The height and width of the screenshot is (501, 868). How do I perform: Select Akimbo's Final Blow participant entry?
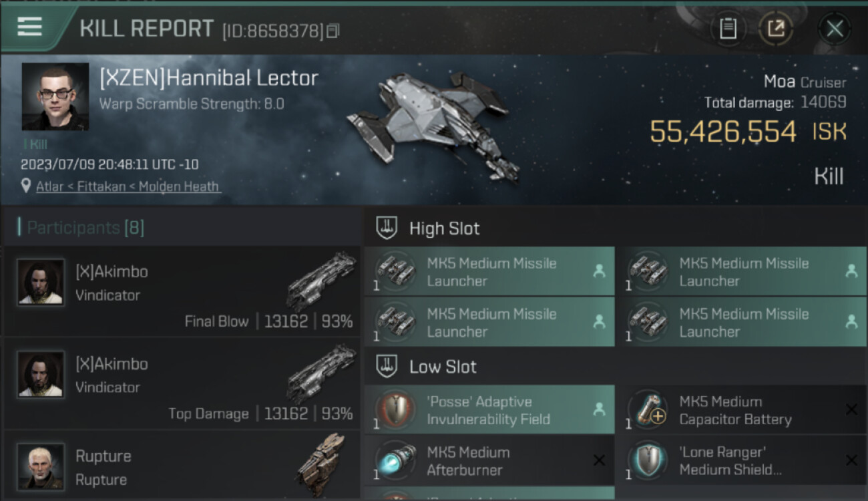tap(182, 291)
